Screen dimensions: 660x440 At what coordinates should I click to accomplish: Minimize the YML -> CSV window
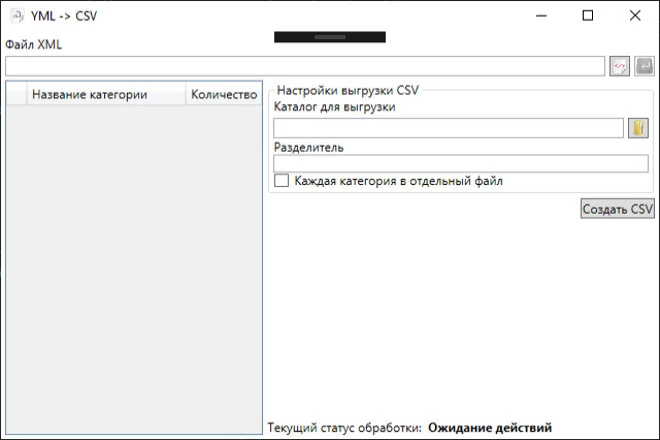(541, 16)
